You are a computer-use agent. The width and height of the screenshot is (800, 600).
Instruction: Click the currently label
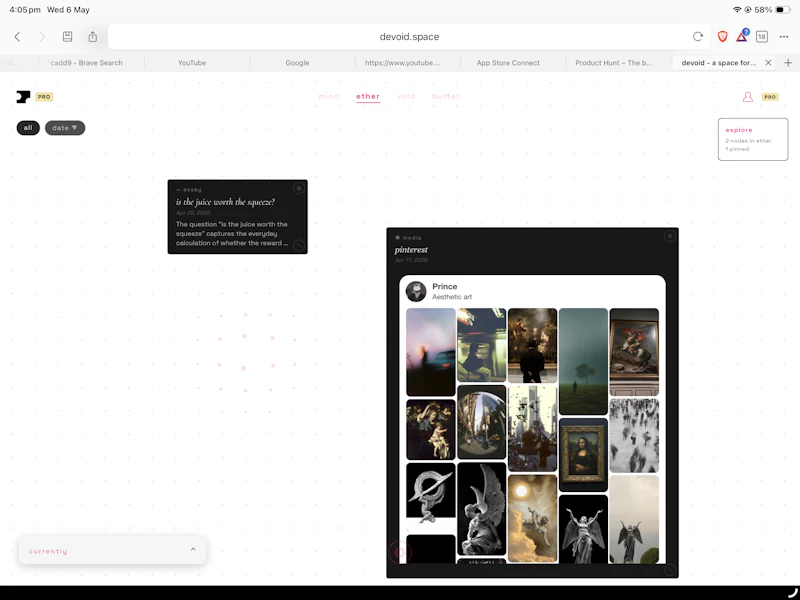tap(48, 552)
